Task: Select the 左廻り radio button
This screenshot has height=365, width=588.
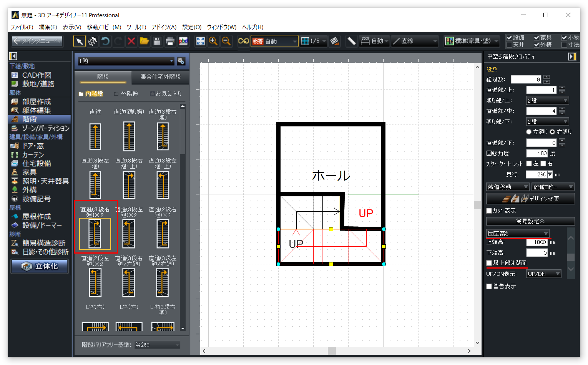Action: [529, 132]
